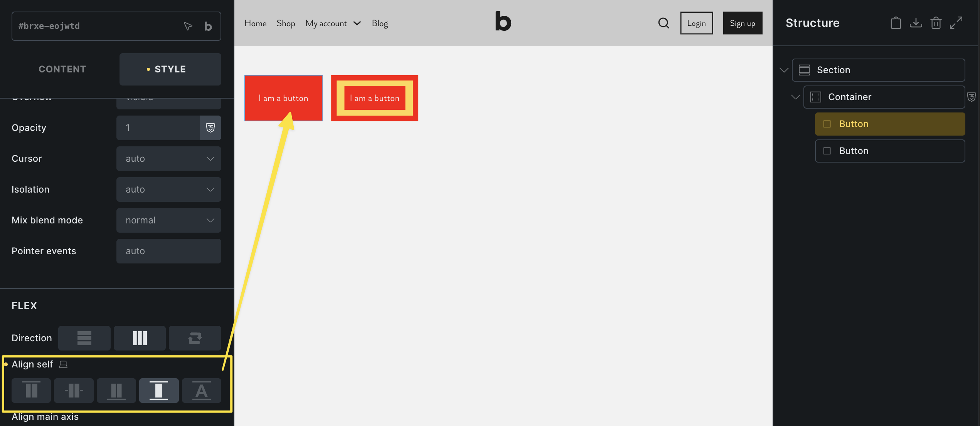Select the horizontal row Direction option

pos(140,338)
